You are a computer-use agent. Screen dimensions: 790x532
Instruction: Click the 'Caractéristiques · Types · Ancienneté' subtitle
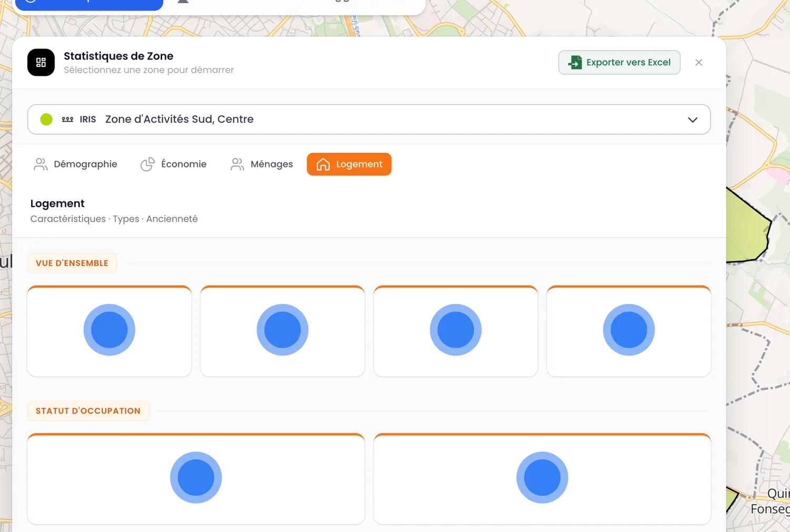(x=114, y=219)
